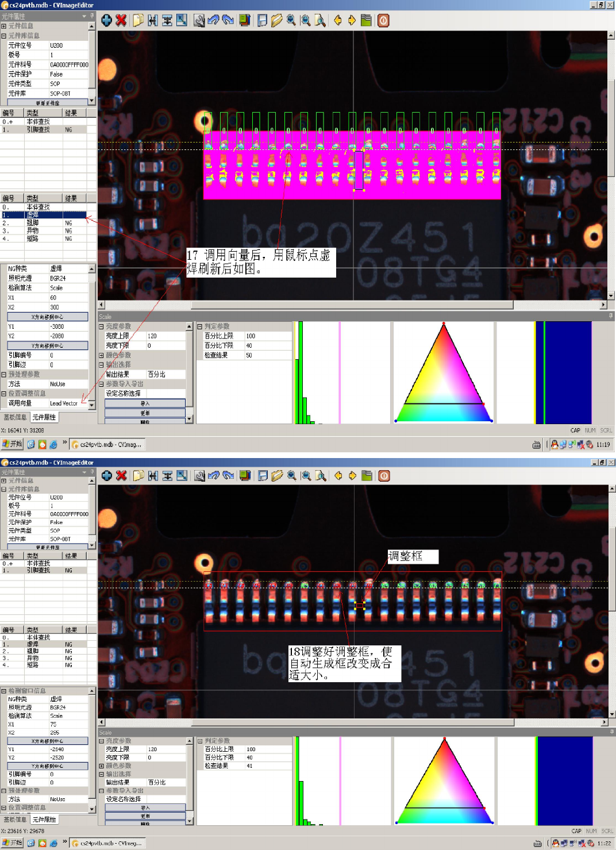Click the color triangle picker in lower window
The width and height of the screenshot is (616, 850).
coord(444,781)
